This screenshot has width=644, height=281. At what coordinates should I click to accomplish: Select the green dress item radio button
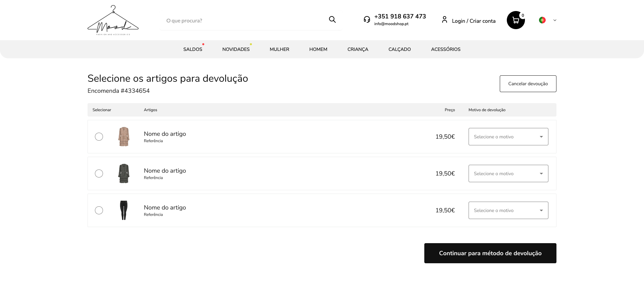point(99,173)
